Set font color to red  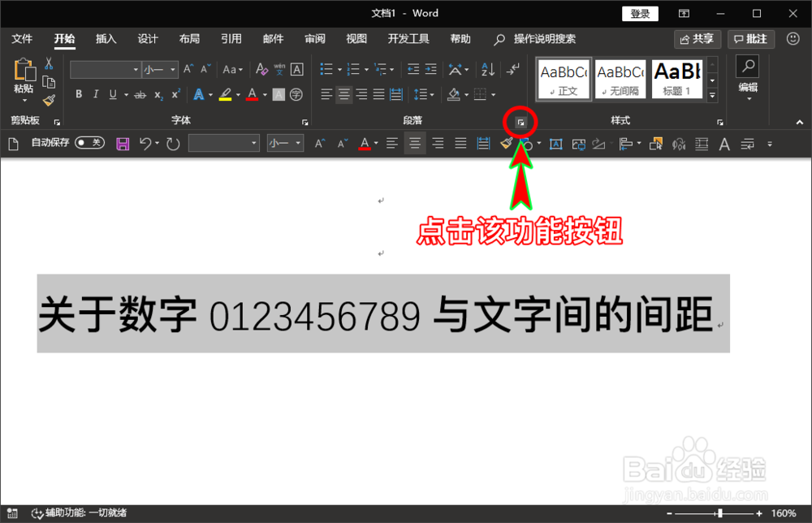click(253, 94)
